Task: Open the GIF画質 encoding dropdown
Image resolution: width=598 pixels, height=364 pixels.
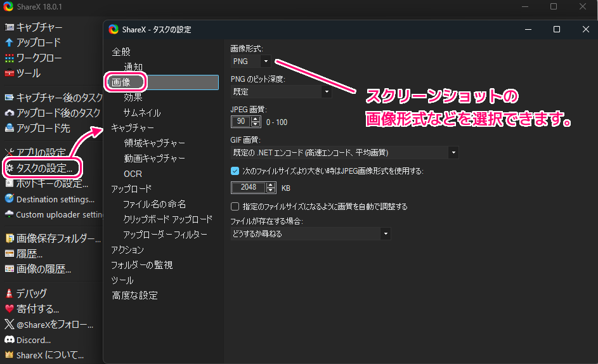Action: (344, 153)
